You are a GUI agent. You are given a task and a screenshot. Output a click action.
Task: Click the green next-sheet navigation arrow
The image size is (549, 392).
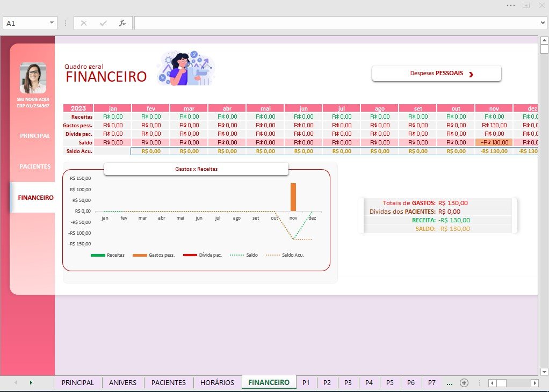point(31,382)
